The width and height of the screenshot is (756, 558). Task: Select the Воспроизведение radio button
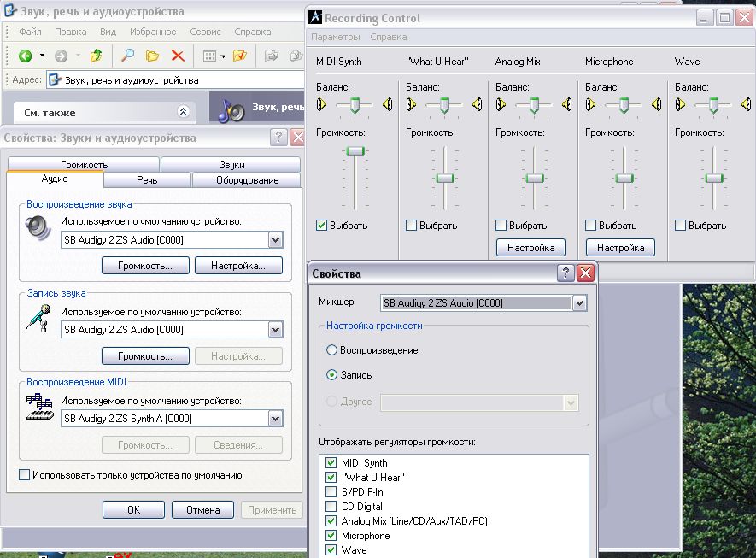[332, 350]
